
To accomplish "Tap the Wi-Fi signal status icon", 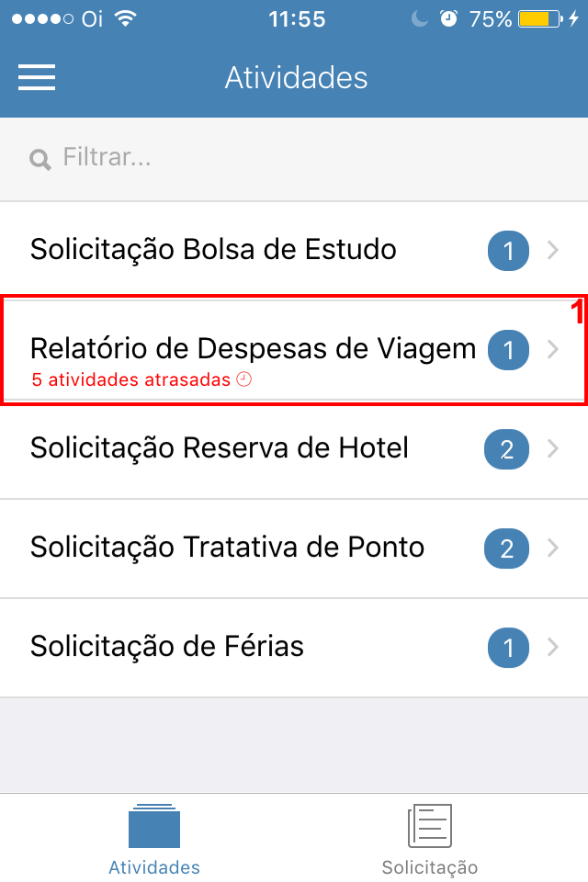I will click(125, 18).
